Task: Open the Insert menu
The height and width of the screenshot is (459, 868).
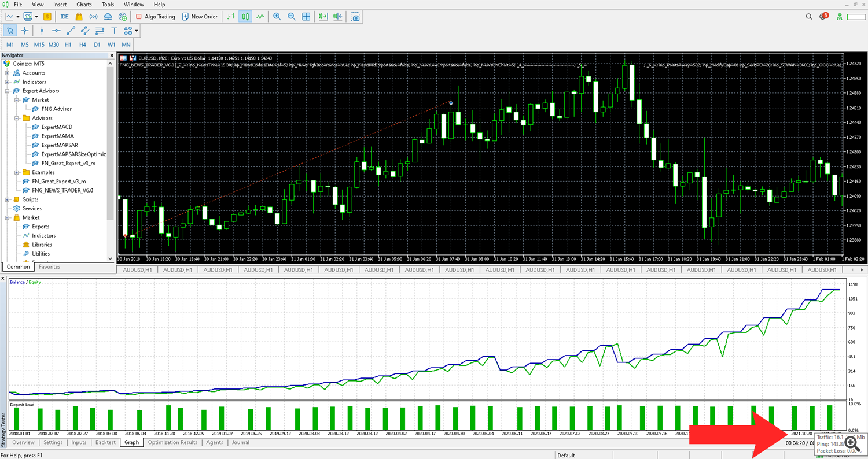Action: pos(60,4)
